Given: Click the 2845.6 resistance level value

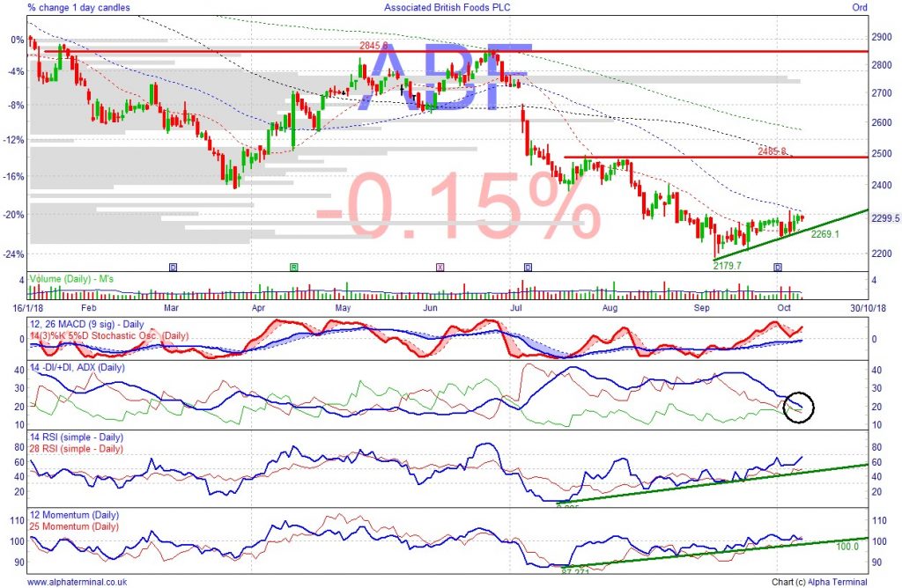Looking at the screenshot, I should click(x=373, y=46).
